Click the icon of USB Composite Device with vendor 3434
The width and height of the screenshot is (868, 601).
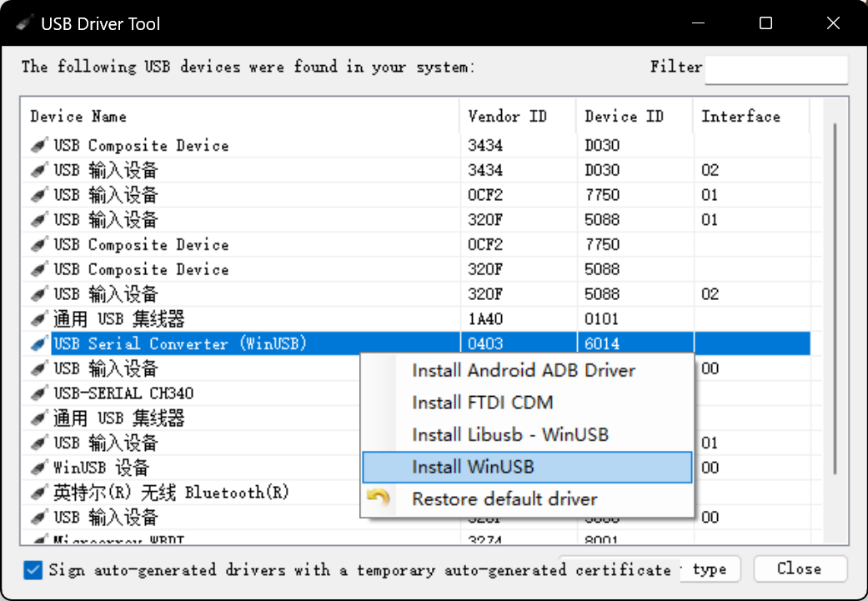click(x=38, y=146)
